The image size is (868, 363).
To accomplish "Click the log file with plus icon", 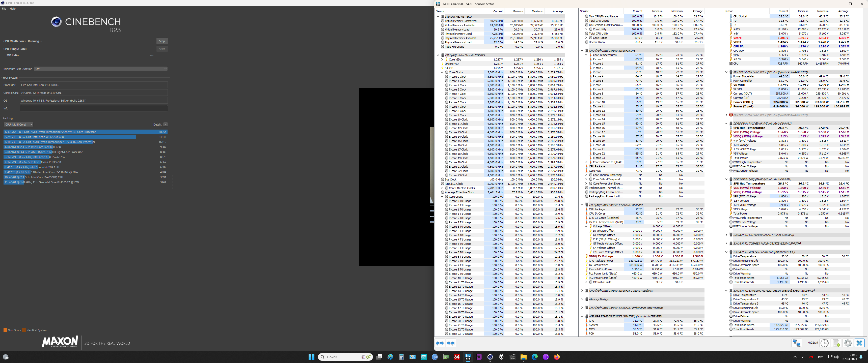I will pyautogui.click(x=836, y=343).
